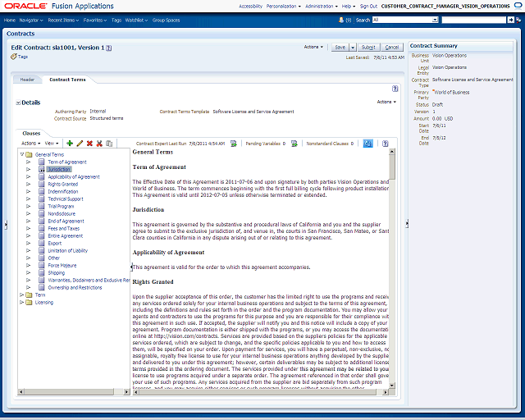This screenshot has width=525, height=420.
Task: Open the Personalization menu
Action: pos(284,6)
